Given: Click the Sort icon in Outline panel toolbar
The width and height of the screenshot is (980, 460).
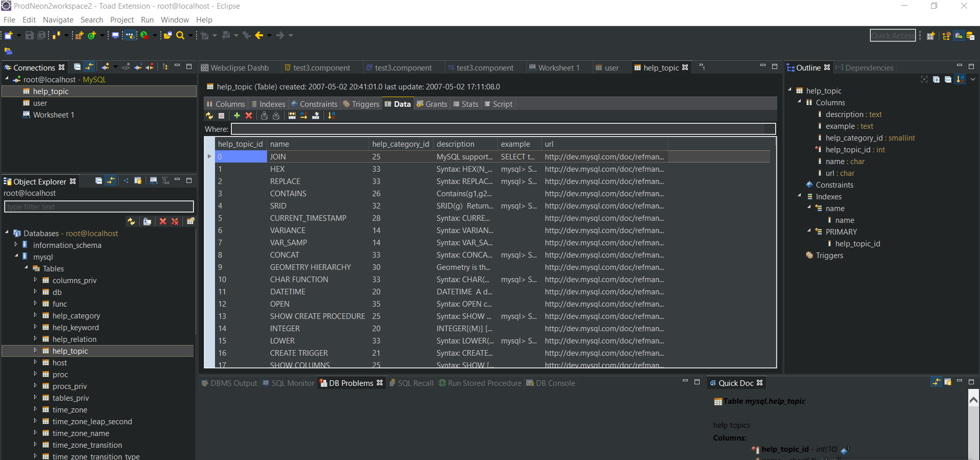Looking at the screenshot, I should coord(960,79).
